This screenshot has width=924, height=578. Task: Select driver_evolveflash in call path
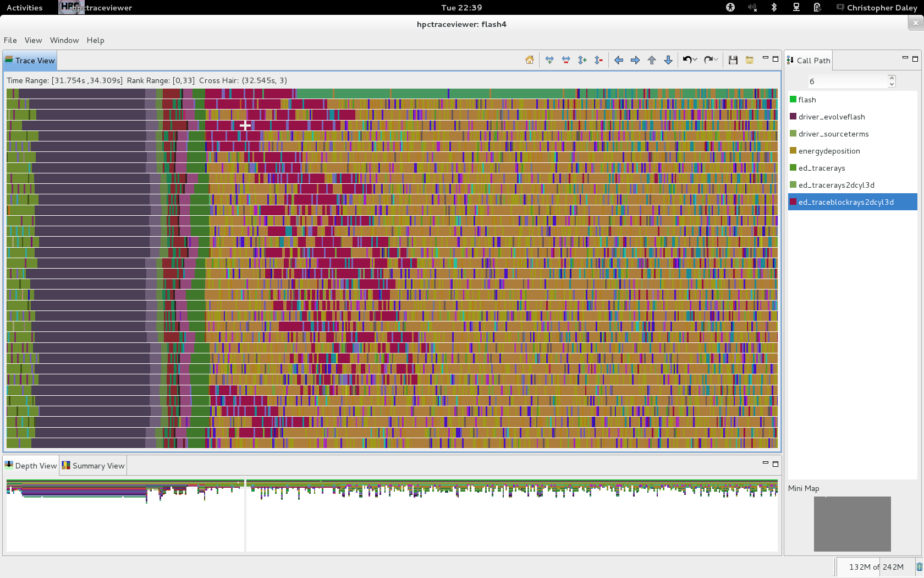pos(853,117)
